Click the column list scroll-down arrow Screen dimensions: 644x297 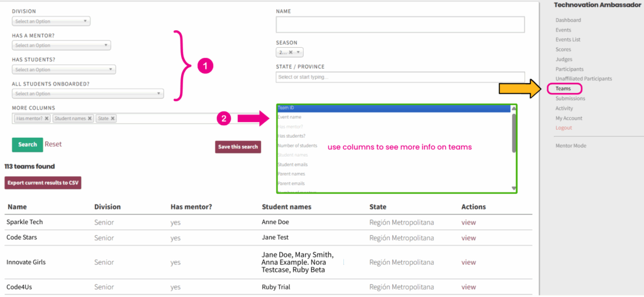(514, 189)
